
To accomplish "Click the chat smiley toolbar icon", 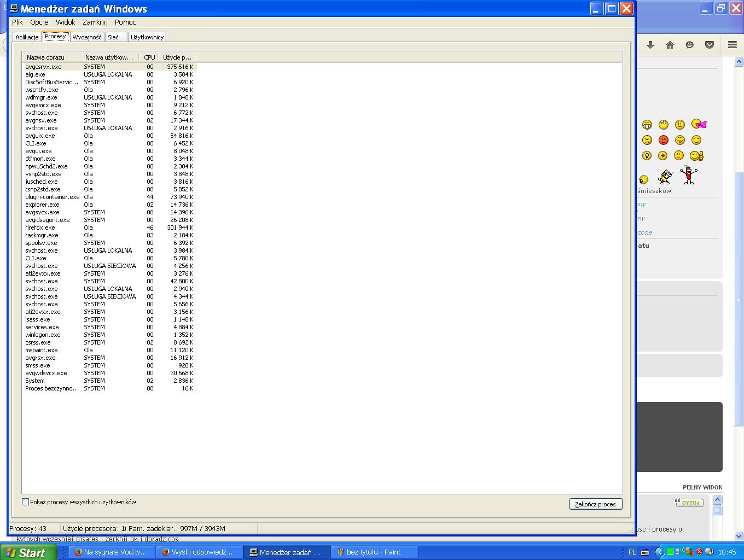I will (690, 45).
